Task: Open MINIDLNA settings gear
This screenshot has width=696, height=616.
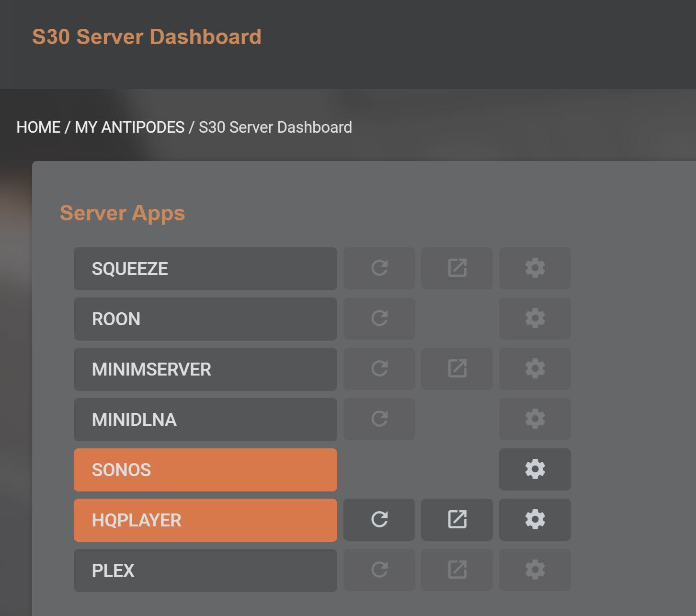Action: [x=535, y=419]
